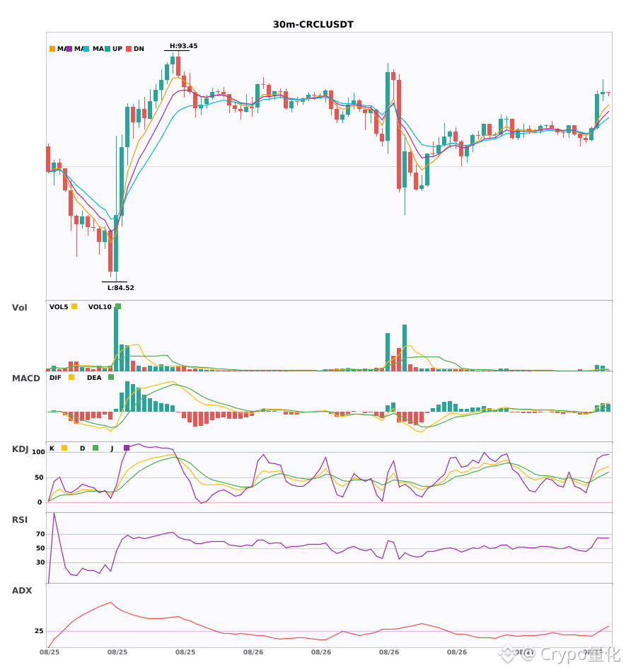This screenshot has height=672, width=626.
Task: Select the purple J line swatch
Action: [127, 448]
